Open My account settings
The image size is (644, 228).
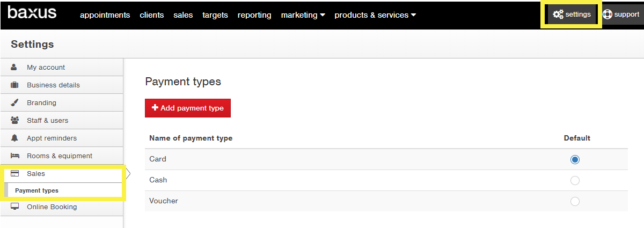[x=62, y=67]
